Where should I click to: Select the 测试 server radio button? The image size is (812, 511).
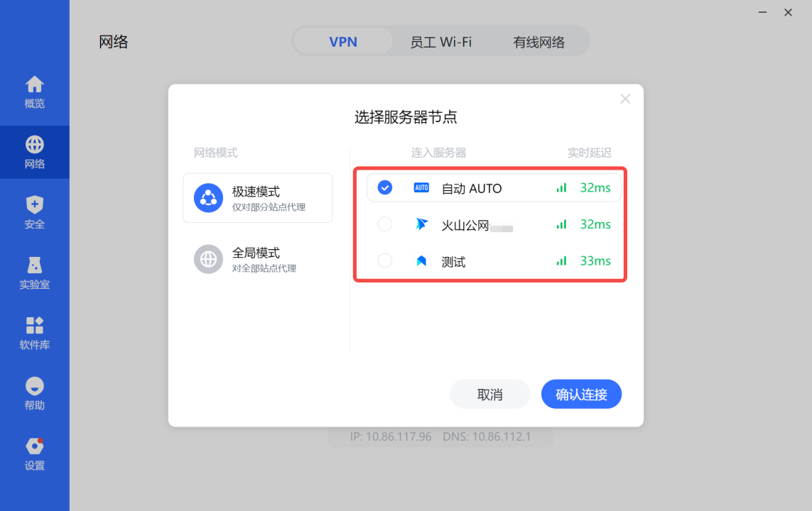[385, 260]
